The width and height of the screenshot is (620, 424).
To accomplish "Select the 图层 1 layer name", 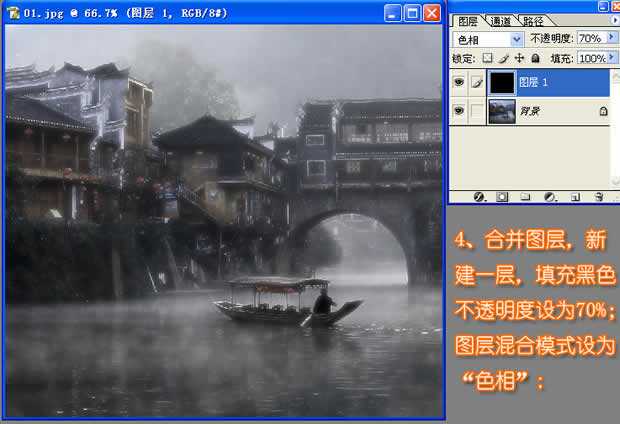I will tap(533, 82).
